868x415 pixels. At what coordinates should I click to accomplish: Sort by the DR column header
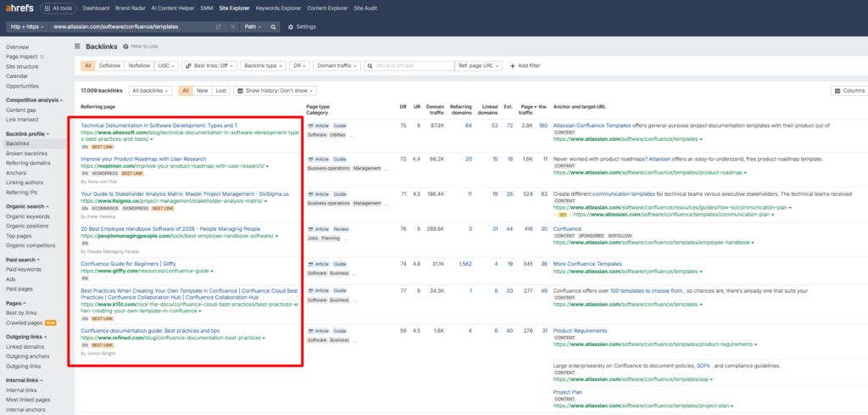tap(403, 106)
